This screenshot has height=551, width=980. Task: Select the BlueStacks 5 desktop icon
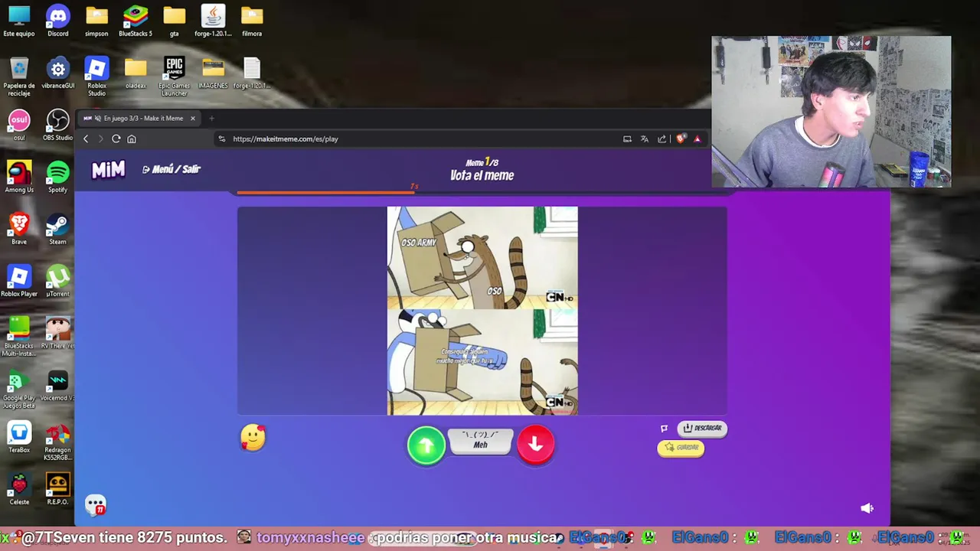[x=136, y=21]
